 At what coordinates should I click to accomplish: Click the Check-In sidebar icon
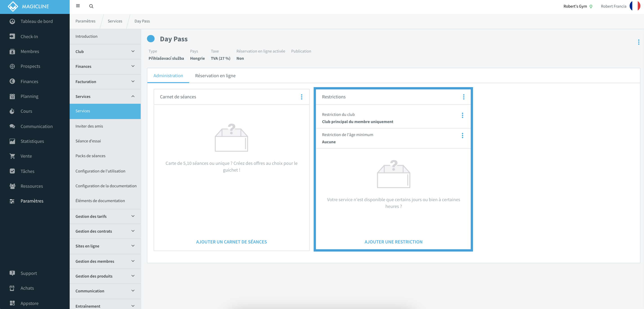[12, 36]
